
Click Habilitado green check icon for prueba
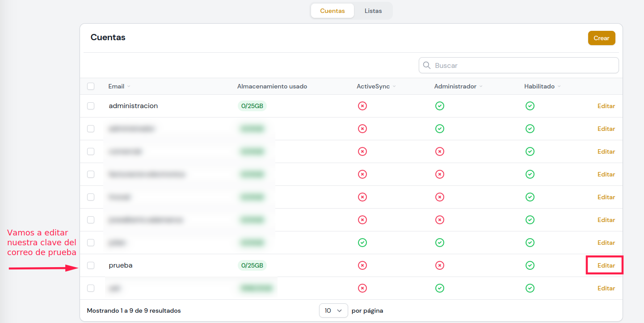pyautogui.click(x=530, y=265)
